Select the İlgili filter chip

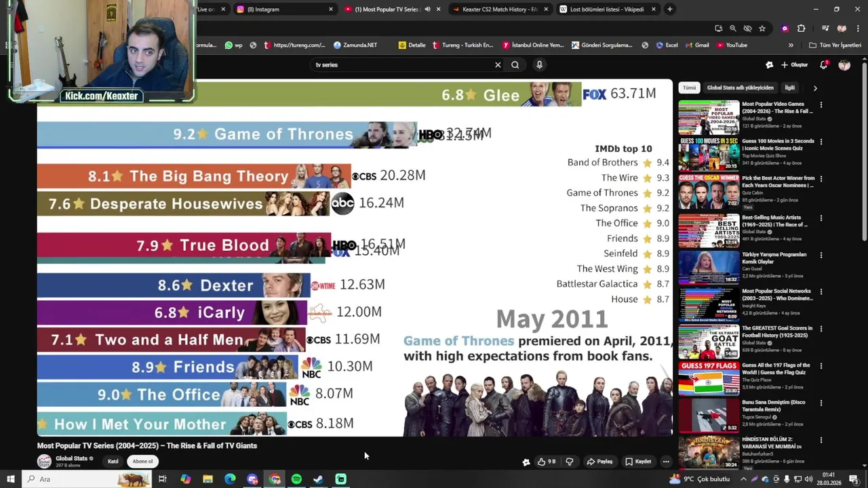(789, 88)
